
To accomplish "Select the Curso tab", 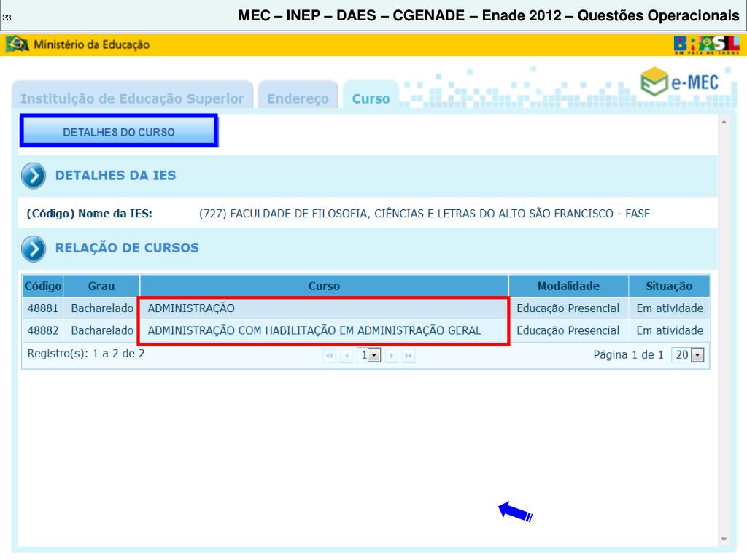I will pos(371,98).
